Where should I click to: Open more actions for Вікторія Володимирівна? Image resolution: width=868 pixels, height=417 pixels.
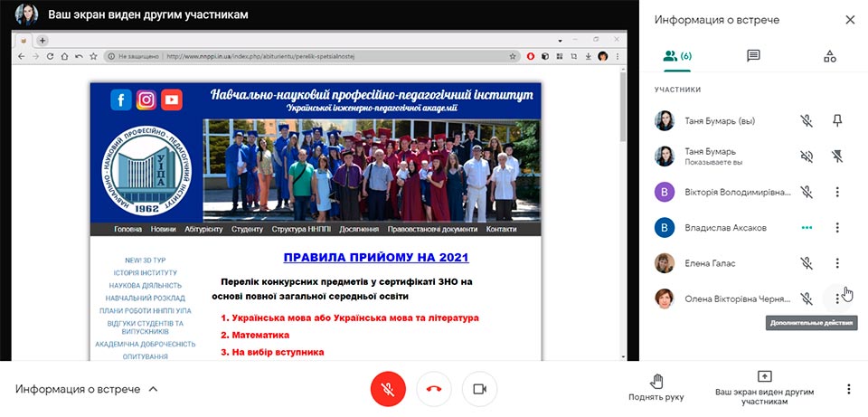pos(837,192)
